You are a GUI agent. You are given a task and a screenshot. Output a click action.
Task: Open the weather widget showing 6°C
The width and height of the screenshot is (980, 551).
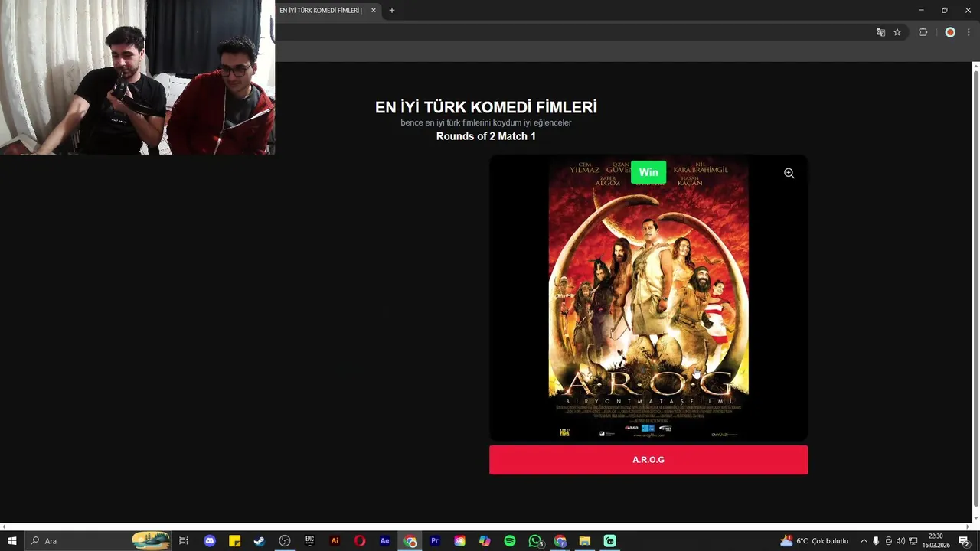(x=814, y=541)
